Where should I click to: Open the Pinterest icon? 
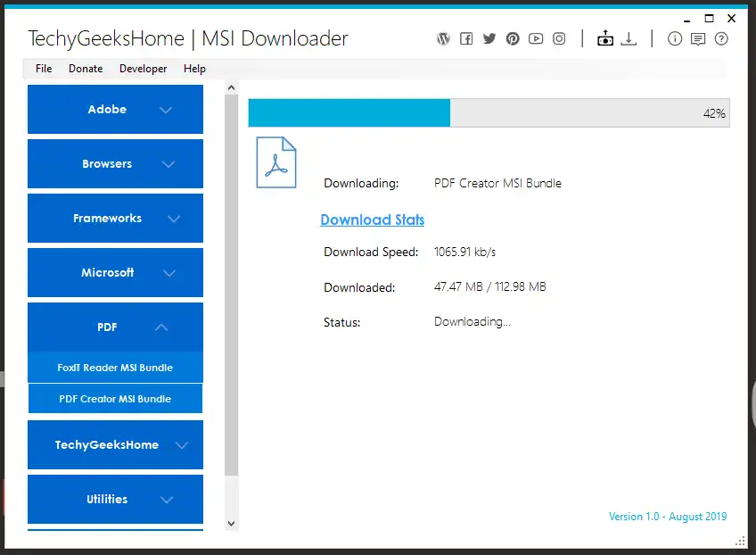tap(513, 38)
